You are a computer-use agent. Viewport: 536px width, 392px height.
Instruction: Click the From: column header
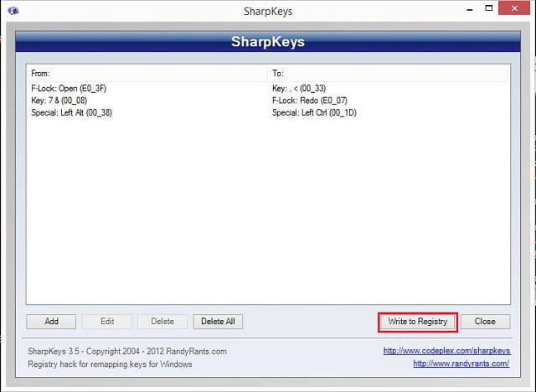click(x=147, y=73)
